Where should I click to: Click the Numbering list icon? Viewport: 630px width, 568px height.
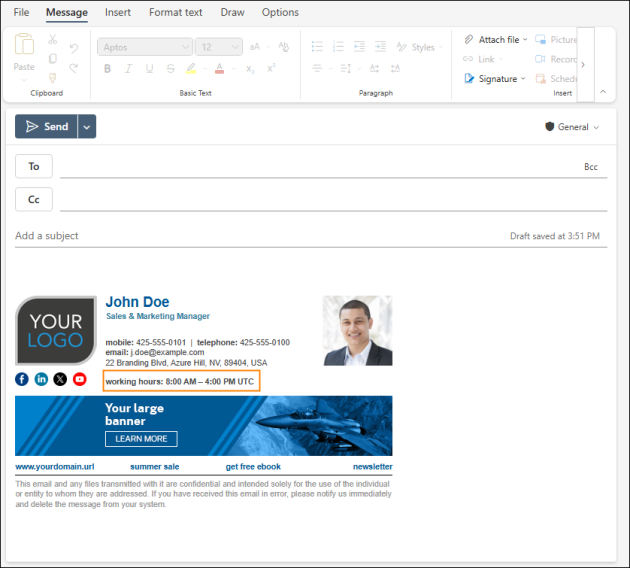click(338, 47)
